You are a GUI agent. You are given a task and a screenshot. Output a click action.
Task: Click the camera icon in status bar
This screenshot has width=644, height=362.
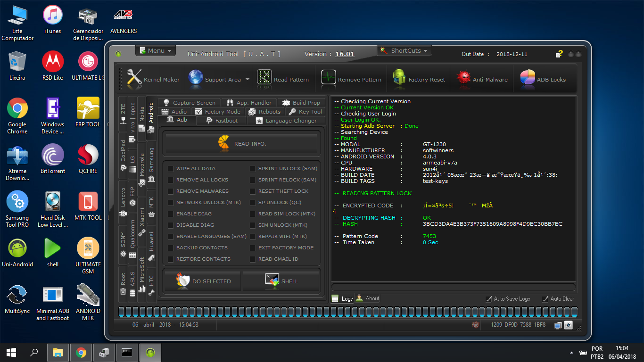pyautogui.click(x=569, y=325)
